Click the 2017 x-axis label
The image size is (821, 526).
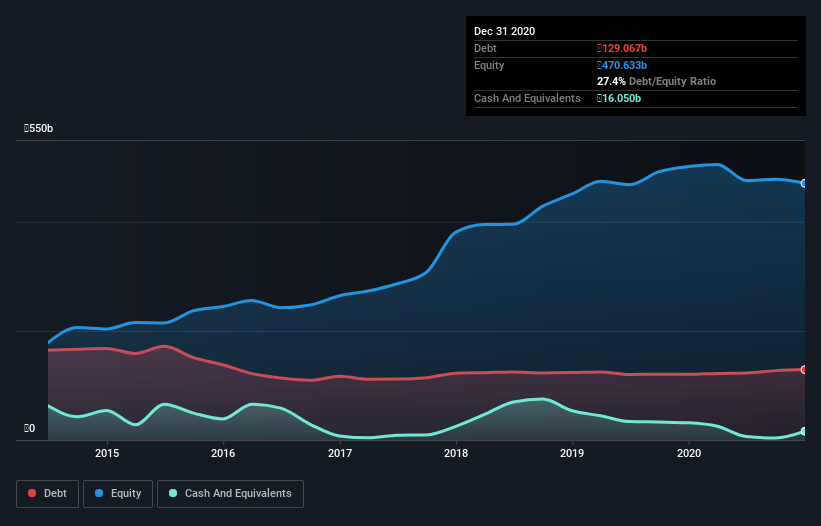(x=340, y=453)
